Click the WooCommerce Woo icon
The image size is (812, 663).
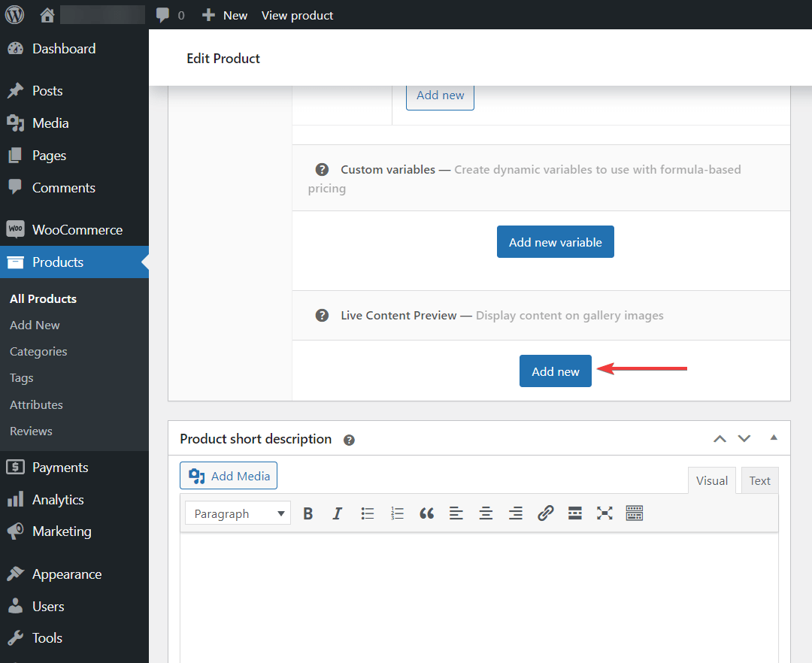16,229
